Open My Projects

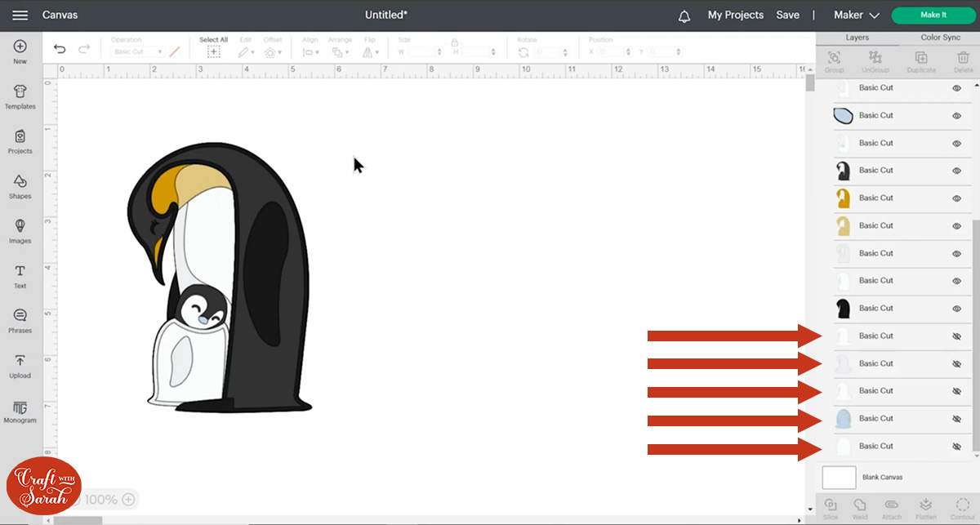(735, 15)
